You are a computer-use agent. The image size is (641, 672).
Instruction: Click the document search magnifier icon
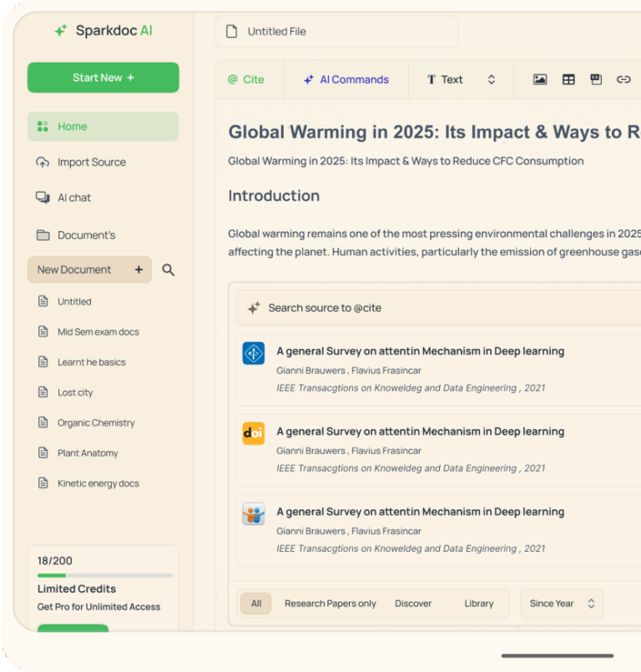point(169,270)
